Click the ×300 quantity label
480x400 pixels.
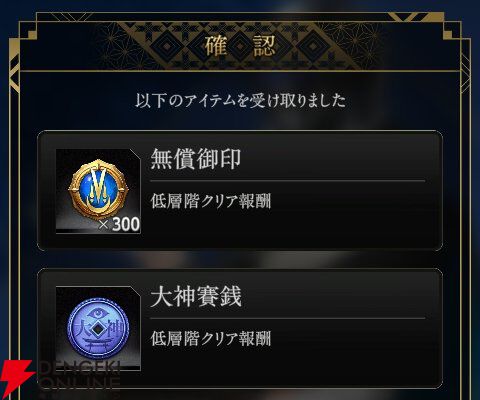point(119,224)
